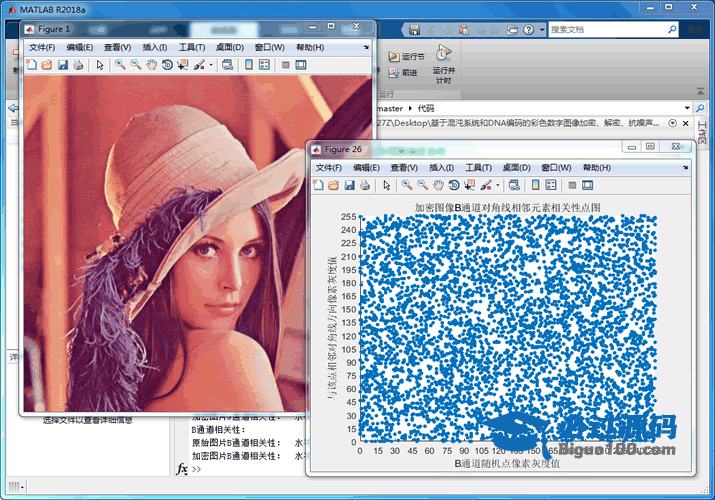Save Figure 1 using toolbar disk icon
715x500 pixels.
(62, 65)
